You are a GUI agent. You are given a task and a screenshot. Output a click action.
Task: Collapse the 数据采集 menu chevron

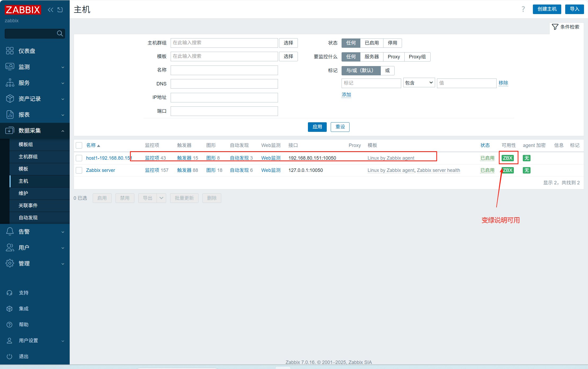(63, 131)
